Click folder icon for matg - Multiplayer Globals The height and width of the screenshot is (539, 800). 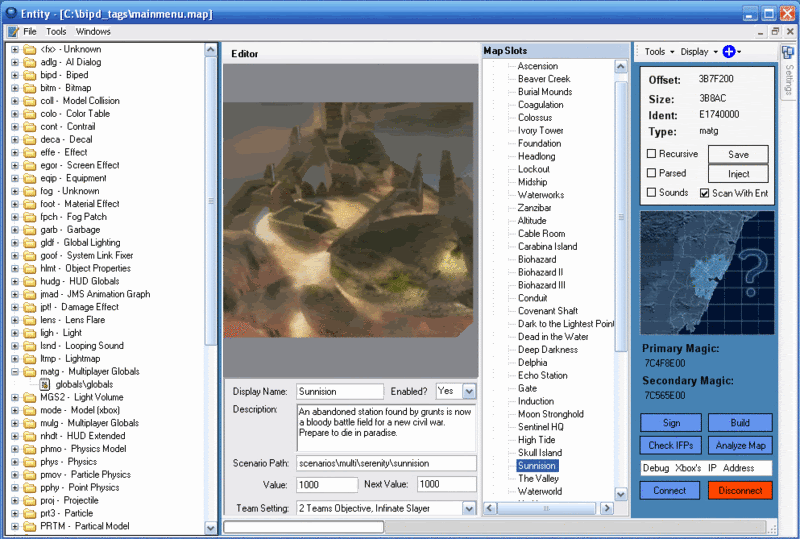coord(30,372)
